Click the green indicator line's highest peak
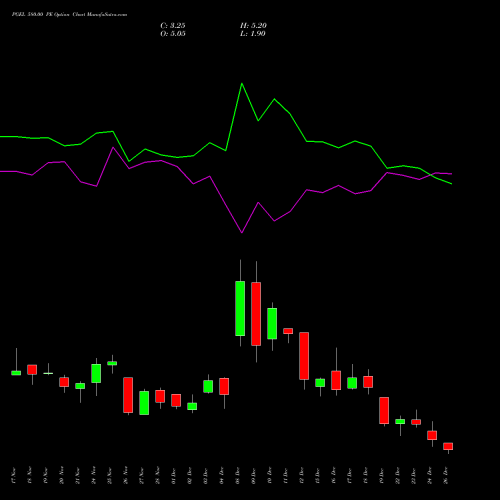Screen dimensions: 500x500 click(242, 84)
